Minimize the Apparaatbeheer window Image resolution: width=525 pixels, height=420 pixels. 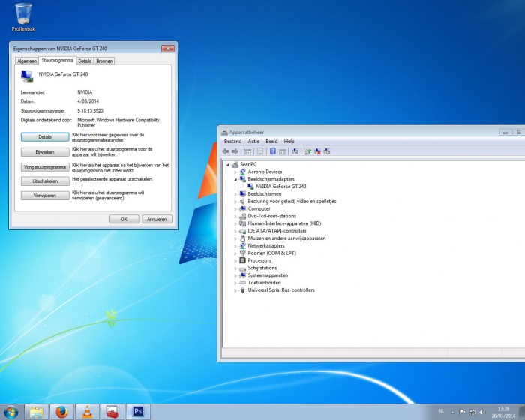505,133
